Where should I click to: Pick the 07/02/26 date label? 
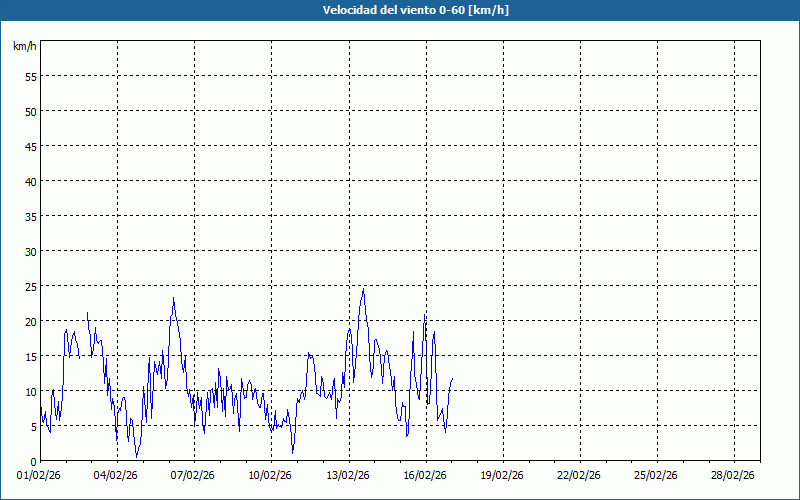(194, 475)
